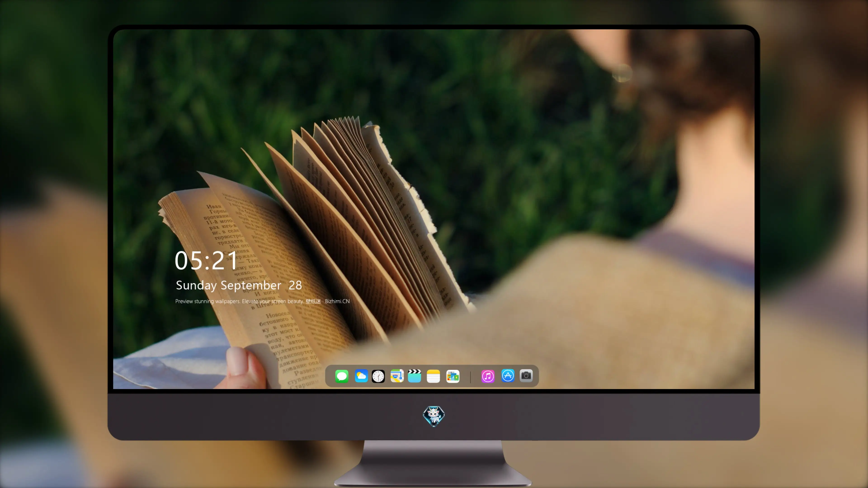Screen dimensions: 868x488
Task: Click the dragon mascot logo below screen
Action: (x=434, y=416)
